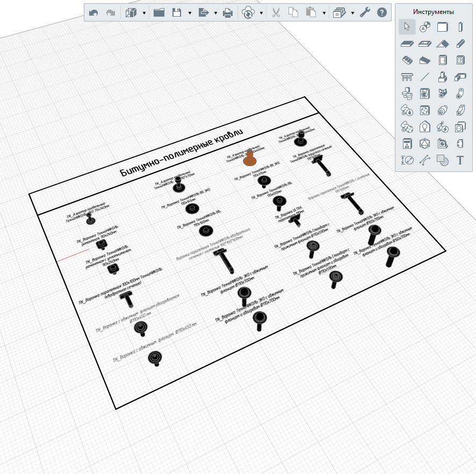Select the Beam tool

tap(460, 44)
